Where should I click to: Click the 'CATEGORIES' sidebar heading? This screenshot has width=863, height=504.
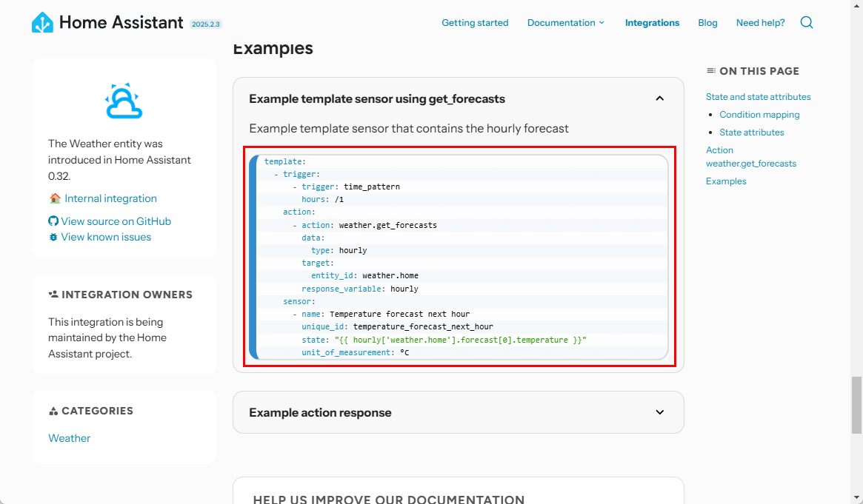coord(98,411)
